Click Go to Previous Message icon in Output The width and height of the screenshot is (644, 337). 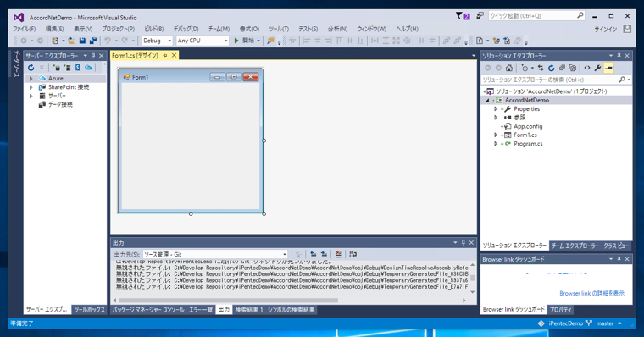point(313,255)
